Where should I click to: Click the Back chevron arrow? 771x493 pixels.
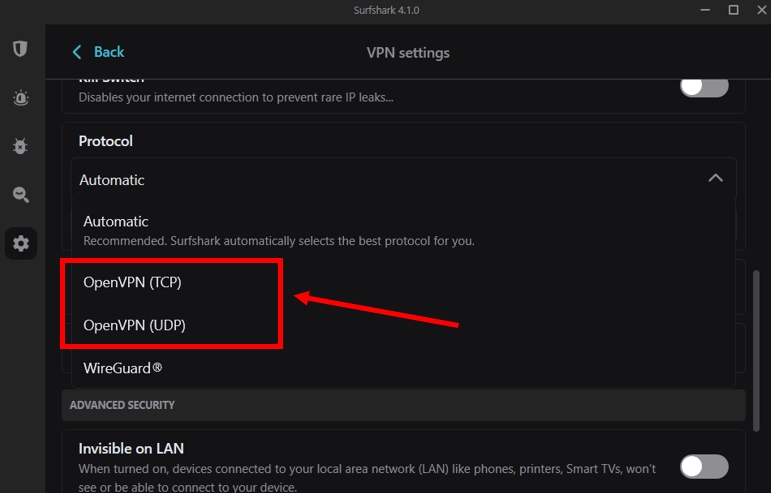[x=77, y=52]
